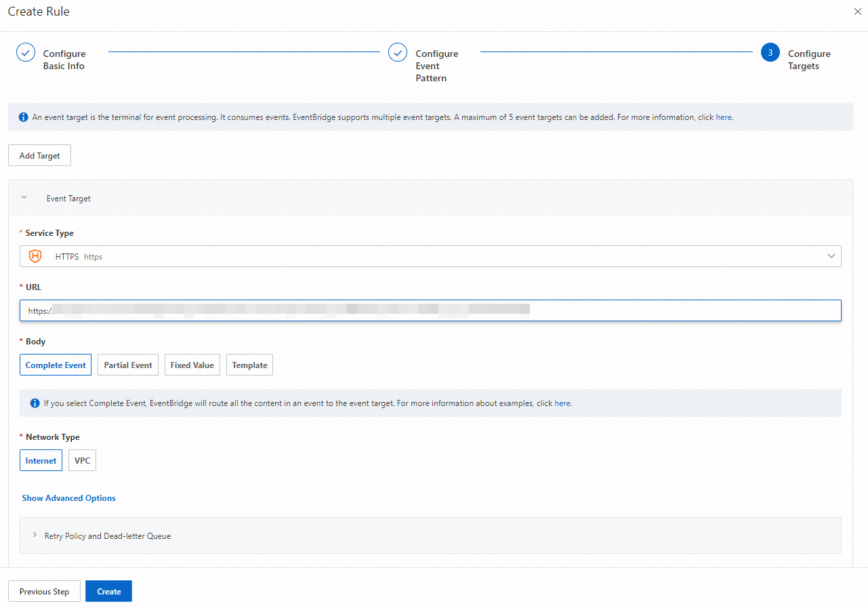The image size is (868, 608).
Task: Open the 'here' link in the event target notice
Action: coord(724,117)
